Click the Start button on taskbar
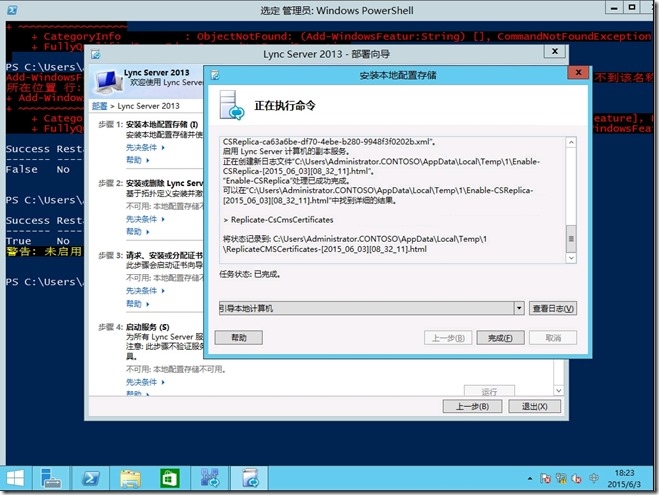659x495 pixels. 15,479
